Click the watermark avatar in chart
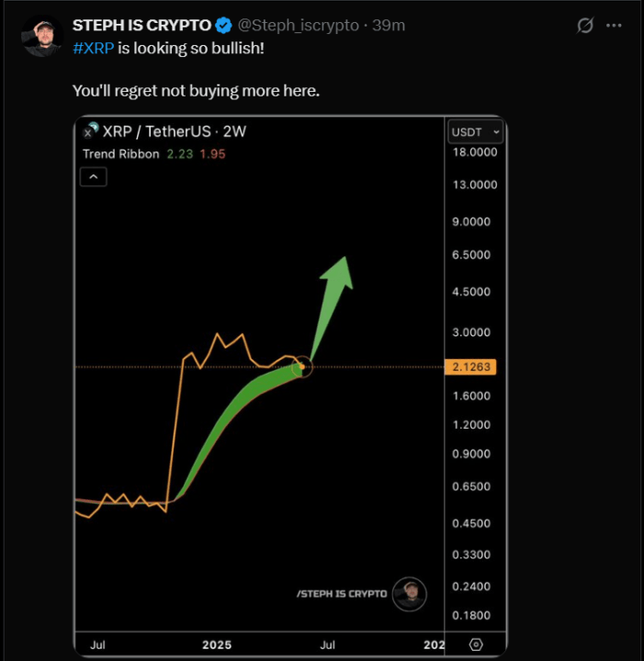The height and width of the screenshot is (661, 644). 409,594
